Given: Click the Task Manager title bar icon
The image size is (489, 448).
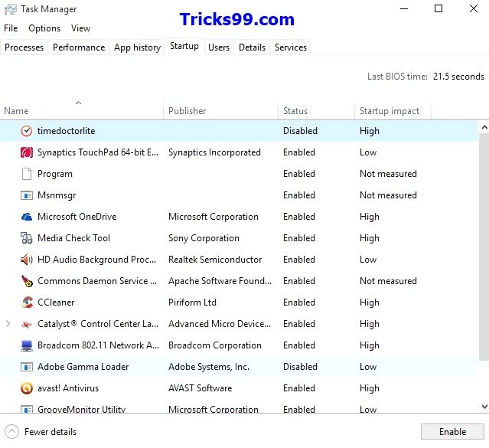Looking at the screenshot, I should [x=11, y=9].
